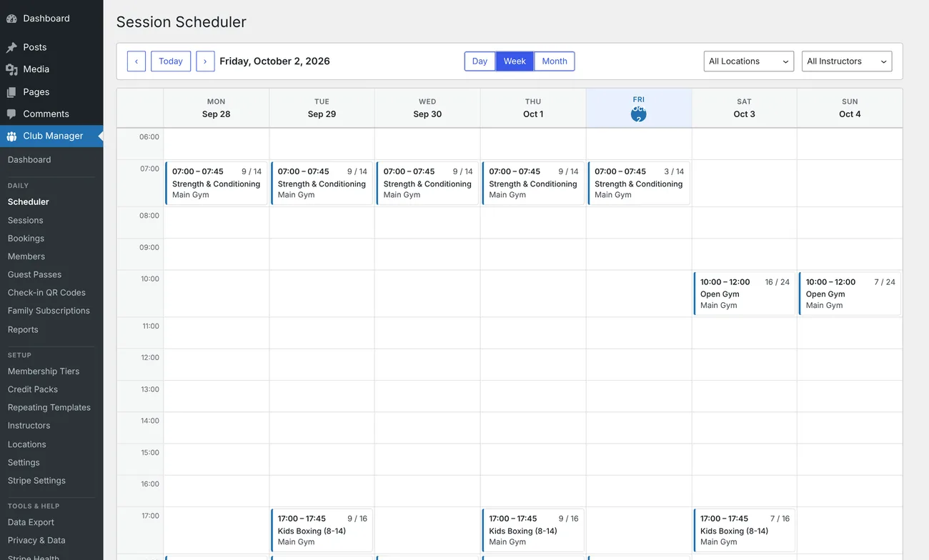Open the All Instructors dropdown
Image resolution: width=929 pixels, height=560 pixels.
pos(847,61)
